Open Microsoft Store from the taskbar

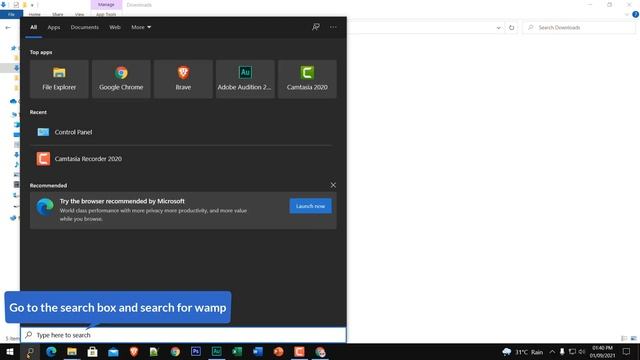click(x=93, y=352)
